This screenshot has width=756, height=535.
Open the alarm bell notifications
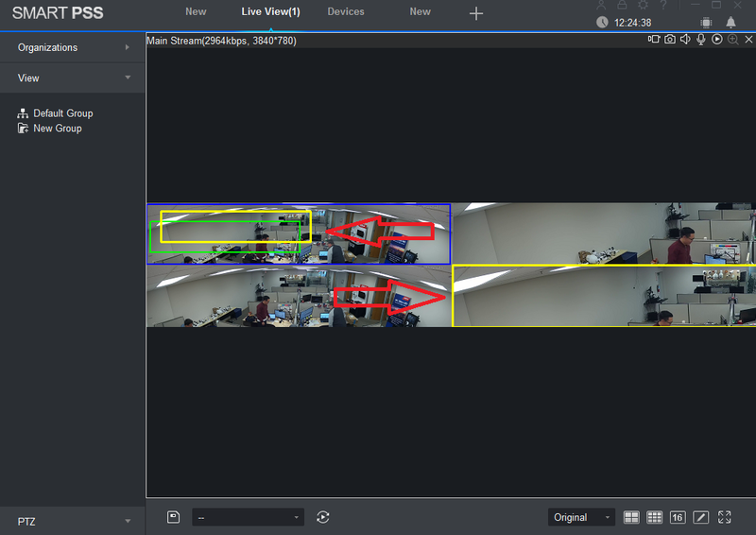(730, 22)
